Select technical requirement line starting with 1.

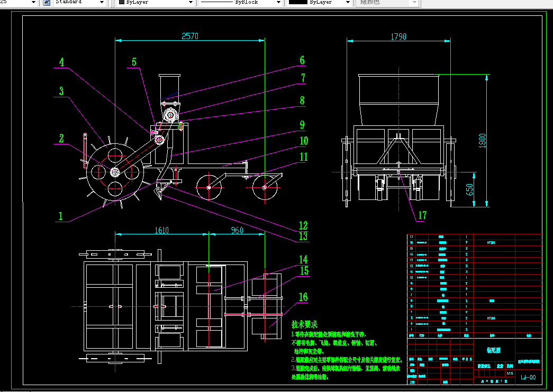(x=329, y=334)
